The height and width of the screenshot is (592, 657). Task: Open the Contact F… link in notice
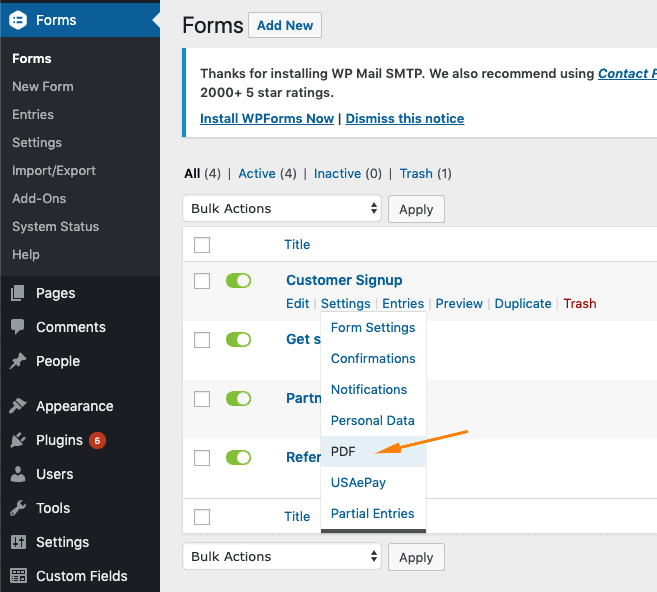(x=627, y=74)
